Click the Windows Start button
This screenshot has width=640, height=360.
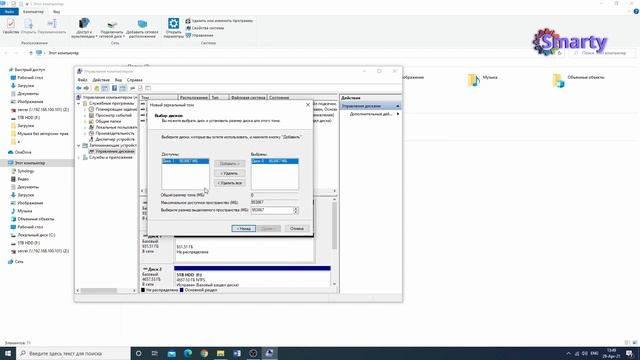click(x=8, y=353)
